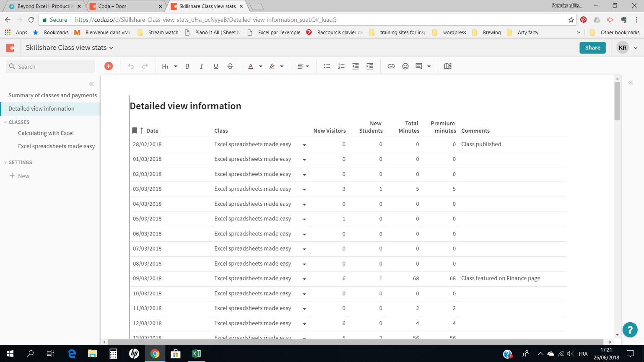Add a comment with the comment icon
Viewport: 644px width, 362px height.
click(419, 66)
